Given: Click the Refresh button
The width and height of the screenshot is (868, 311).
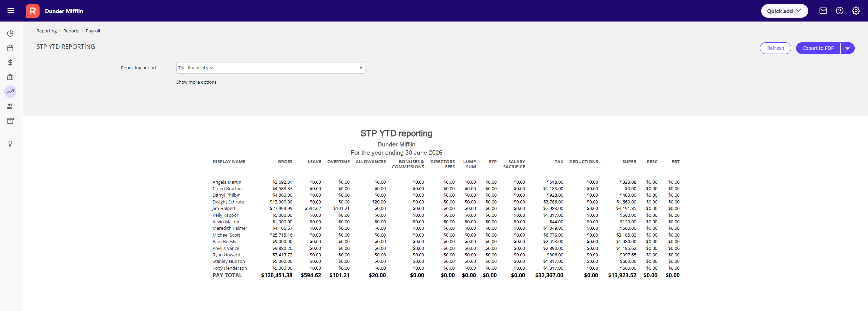Looking at the screenshot, I should pyautogui.click(x=775, y=48).
